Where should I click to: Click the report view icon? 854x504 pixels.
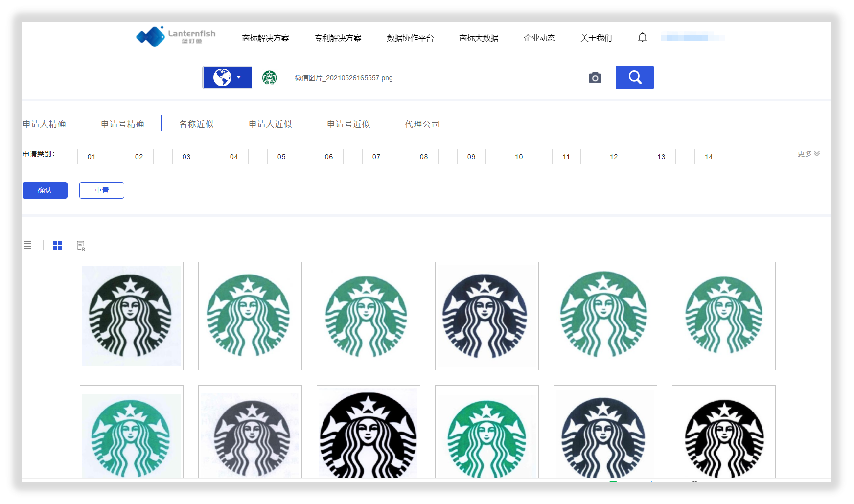(x=81, y=246)
